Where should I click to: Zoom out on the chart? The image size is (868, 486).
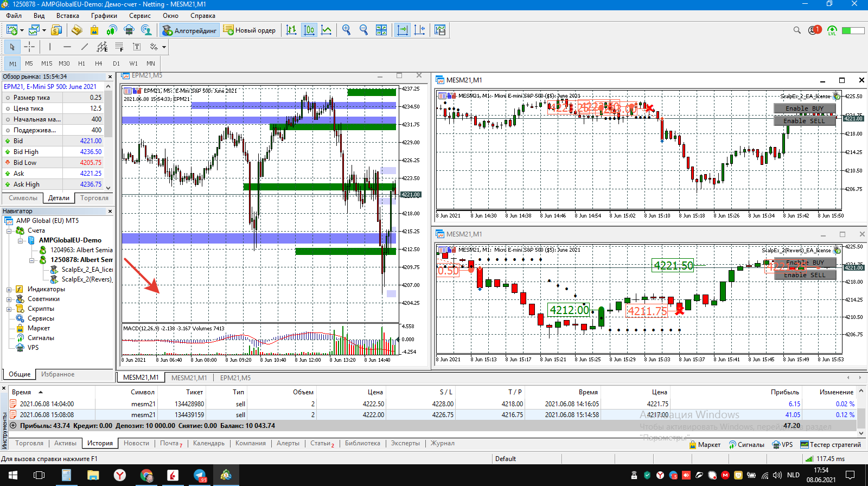tap(364, 30)
